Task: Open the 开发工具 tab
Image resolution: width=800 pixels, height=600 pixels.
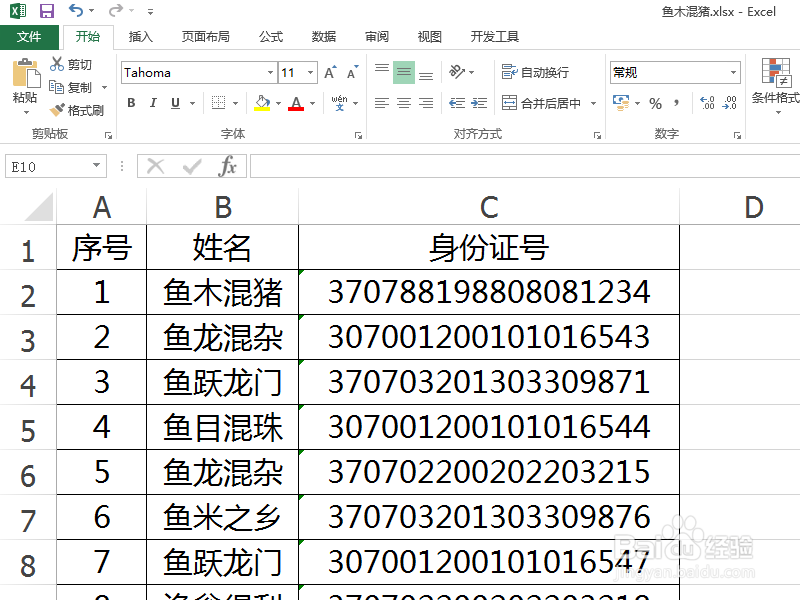Action: [x=494, y=37]
